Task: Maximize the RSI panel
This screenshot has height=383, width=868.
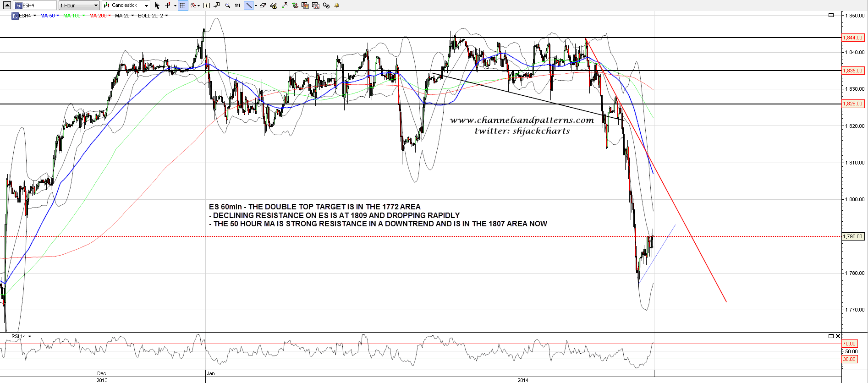Action: pyautogui.click(x=831, y=336)
